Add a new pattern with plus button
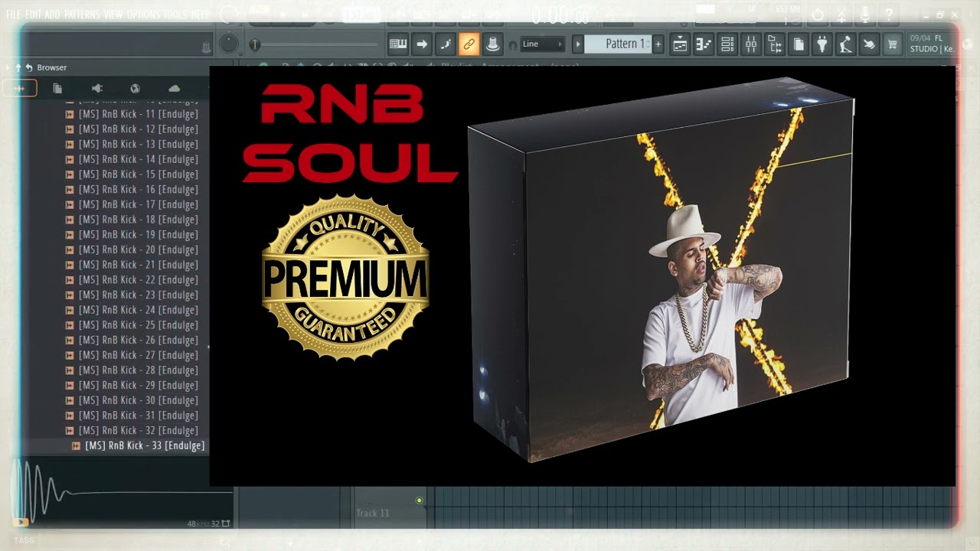The image size is (980, 551). [x=658, y=44]
